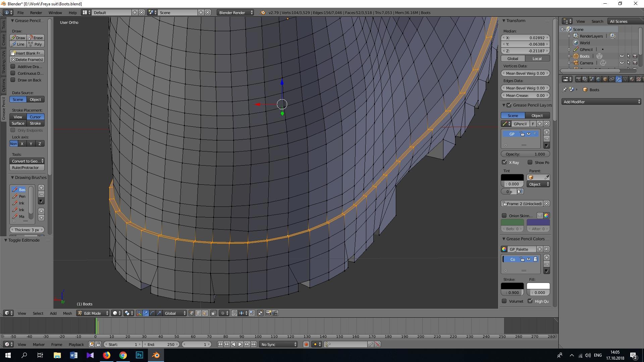Enable Additive Drawing checkbox
This screenshot has width=644, height=362.
pyautogui.click(x=13, y=67)
